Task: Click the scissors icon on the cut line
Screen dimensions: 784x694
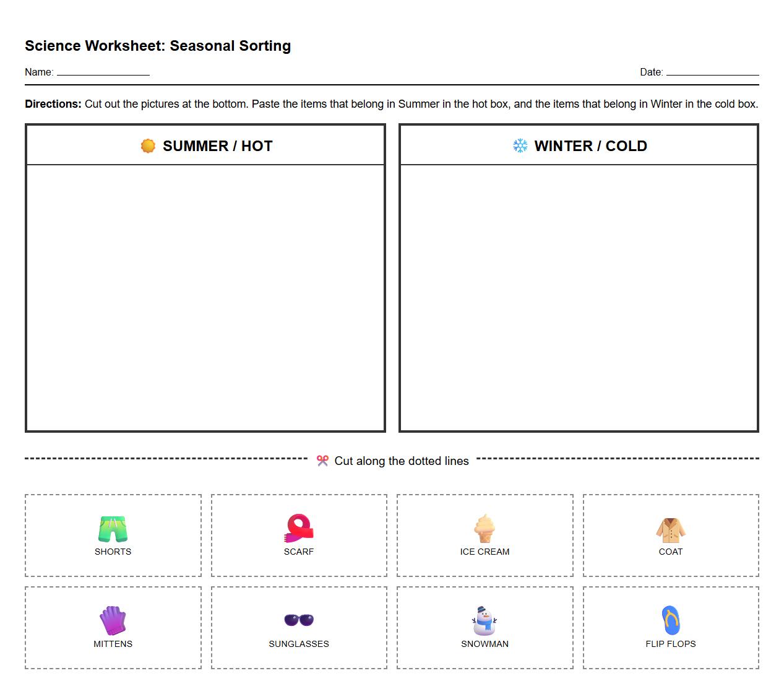Action: (322, 461)
